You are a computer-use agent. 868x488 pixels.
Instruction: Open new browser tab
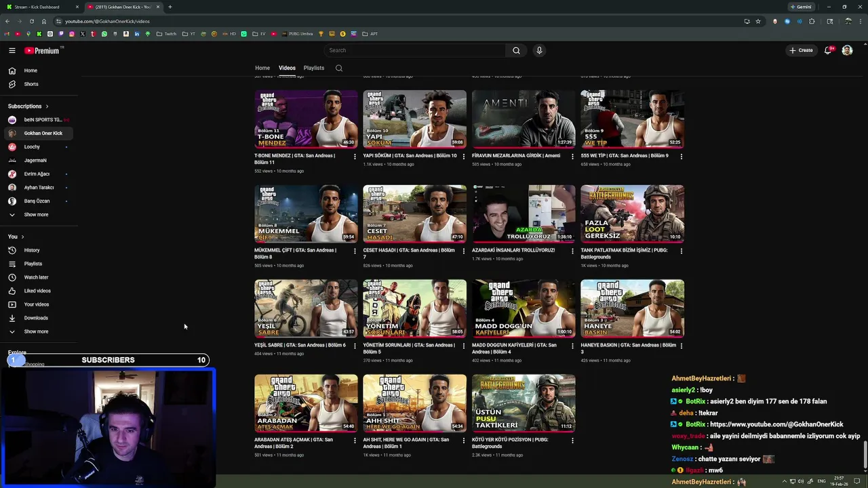click(170, 7)
